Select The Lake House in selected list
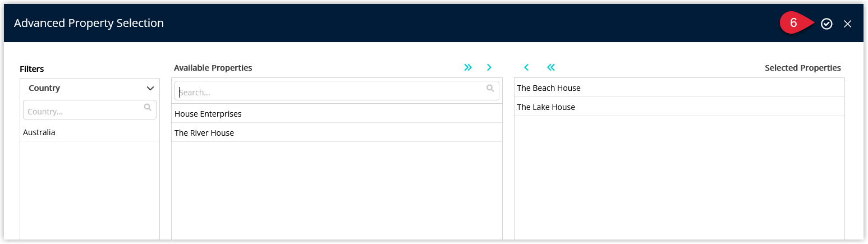Viewport: 868px width, 244px height. pyautogui.click(x=679, y=107)
